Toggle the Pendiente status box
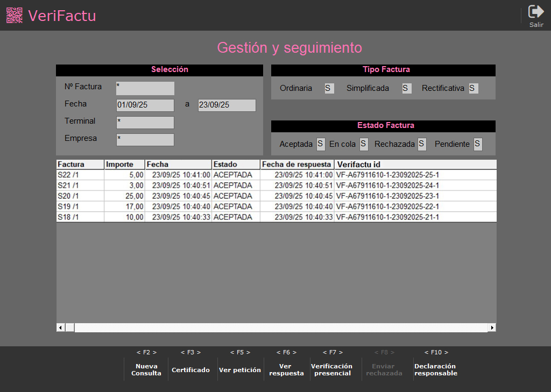The width and height of the screenshot is (551, 392). pyautogui.click(x=478, y=144)
